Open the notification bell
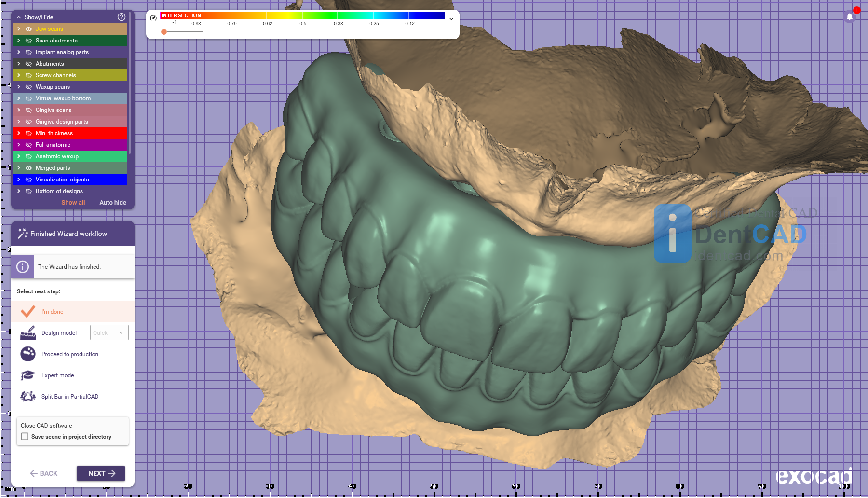Image resolution: width=868 pixels, height=498 pixels. pyautogui.click(x=850, y=16)
